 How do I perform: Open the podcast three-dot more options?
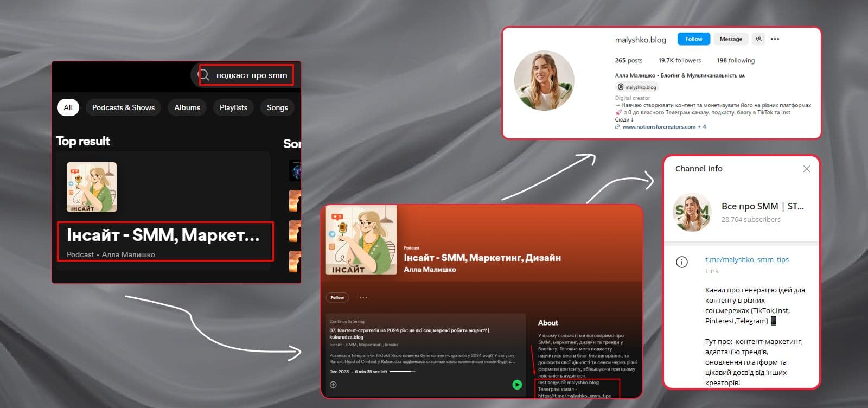(363, 297)
